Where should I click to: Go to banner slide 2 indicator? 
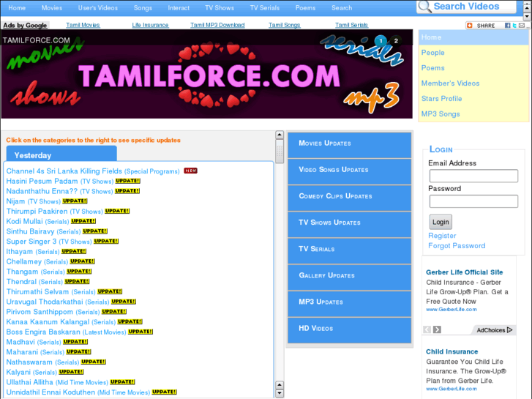click(396, 41)
